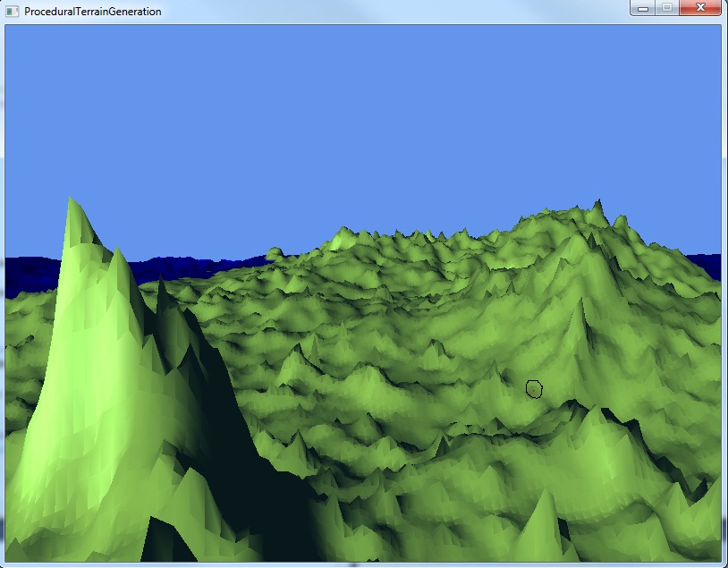The height and width of the screenshot is (568, 728).
Task: Click the tip of the tall bright-green peak
Action: point(70,200)
